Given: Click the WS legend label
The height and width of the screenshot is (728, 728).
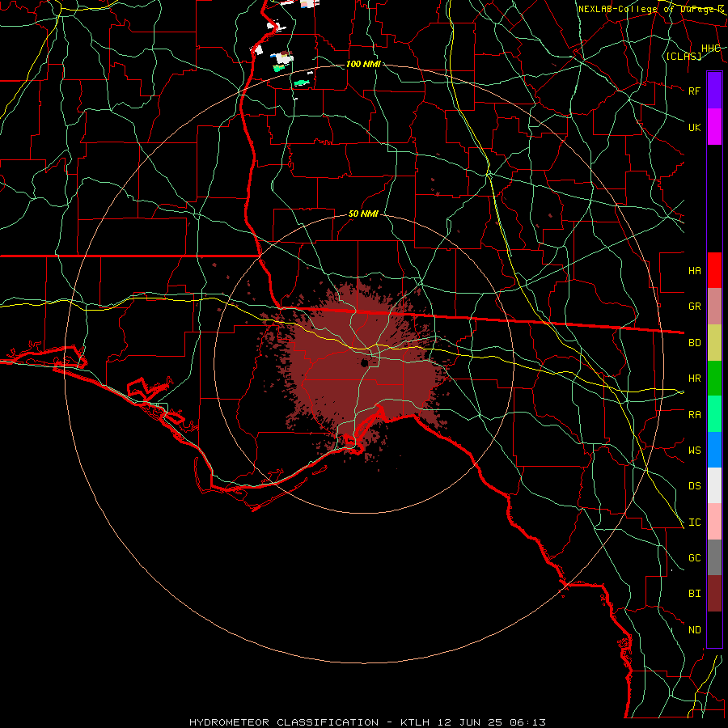Looking at the screenshot, I should click(x=694, y=450).
